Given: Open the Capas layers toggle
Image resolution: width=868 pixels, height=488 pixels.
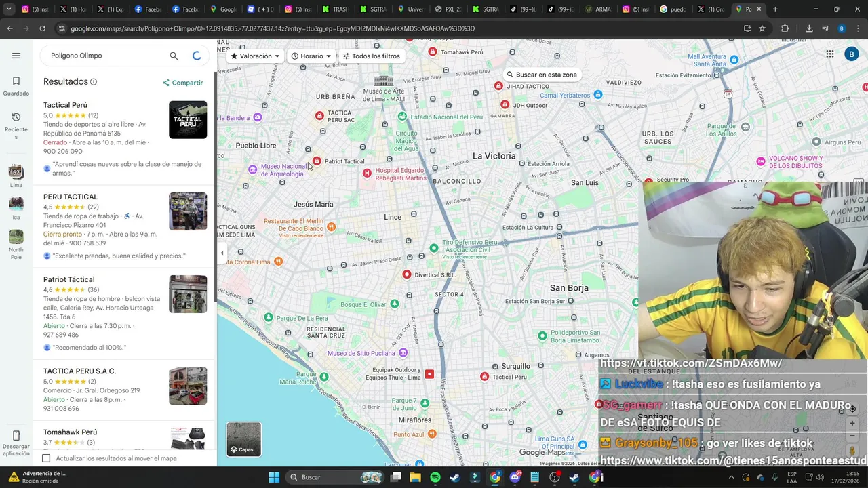Looking at the screenshot, I should point(243,439).
